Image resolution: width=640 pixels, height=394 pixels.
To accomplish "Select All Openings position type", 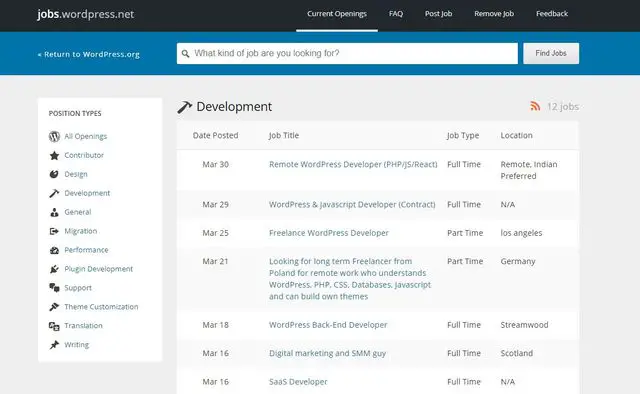I will [86, 136].
